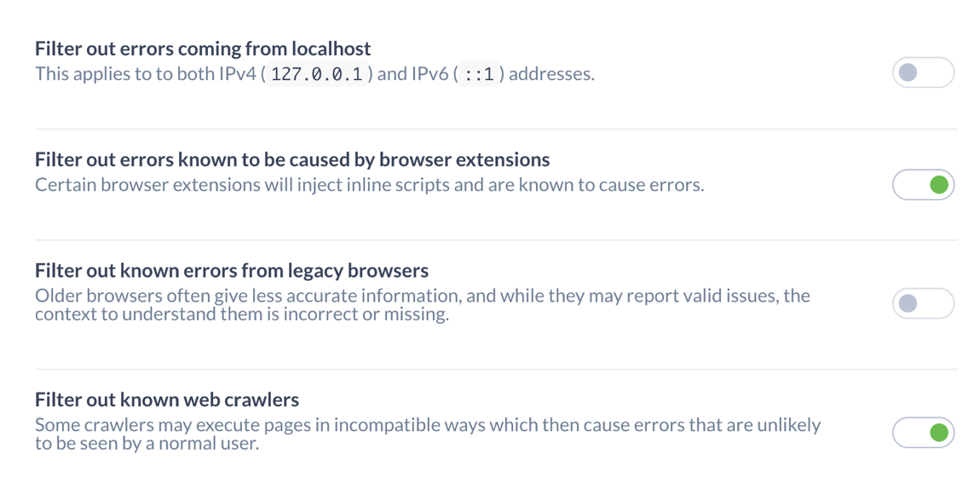Select the legacy browsers heading
Viewport: 980px width, 494px height.
point(230,270)
